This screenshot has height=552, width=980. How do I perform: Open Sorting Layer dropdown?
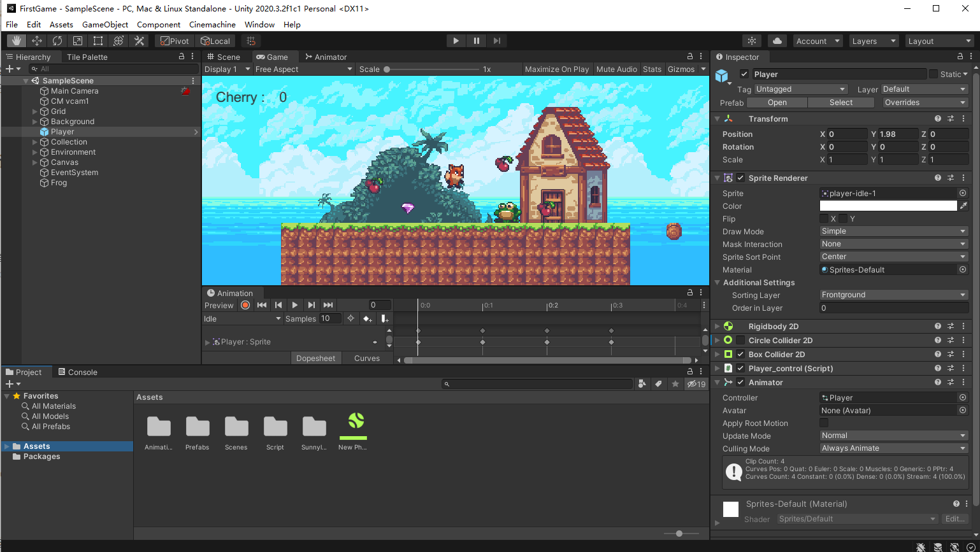pos(894,295)
